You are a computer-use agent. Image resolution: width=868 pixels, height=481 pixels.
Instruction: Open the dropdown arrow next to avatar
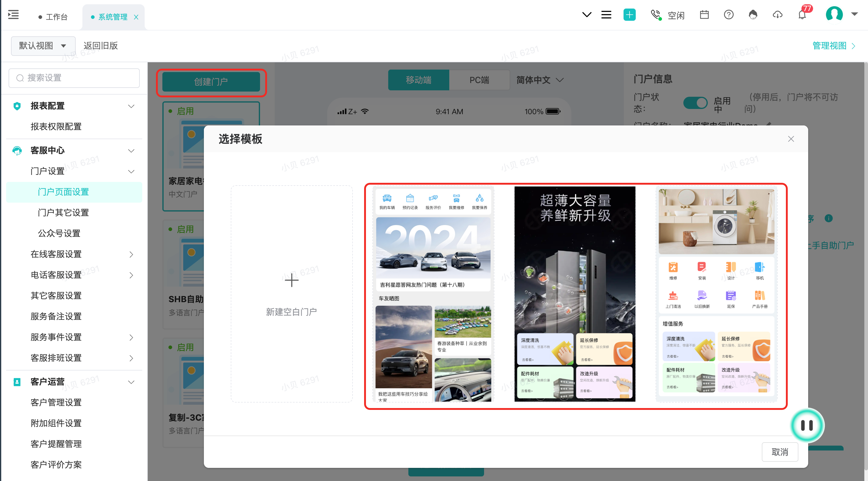[854, 14]
